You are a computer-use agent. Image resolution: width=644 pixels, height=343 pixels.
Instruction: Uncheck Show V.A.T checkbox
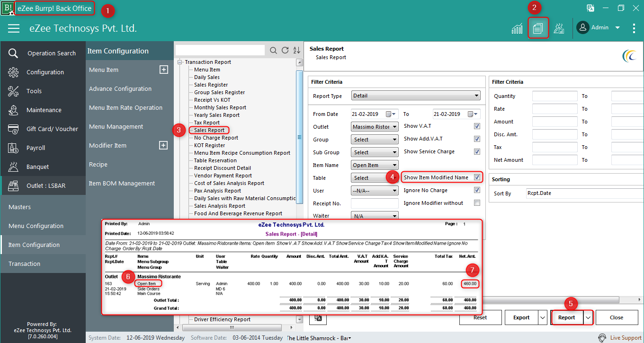477,126
